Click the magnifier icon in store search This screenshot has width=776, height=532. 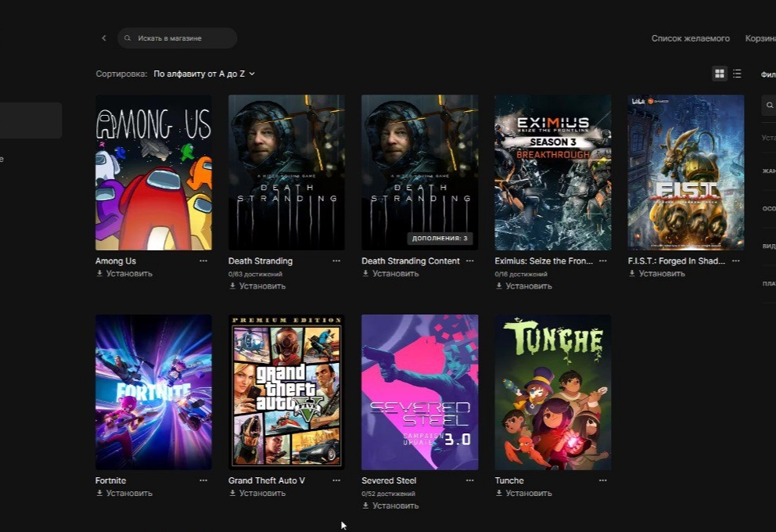tap(128, 38)
